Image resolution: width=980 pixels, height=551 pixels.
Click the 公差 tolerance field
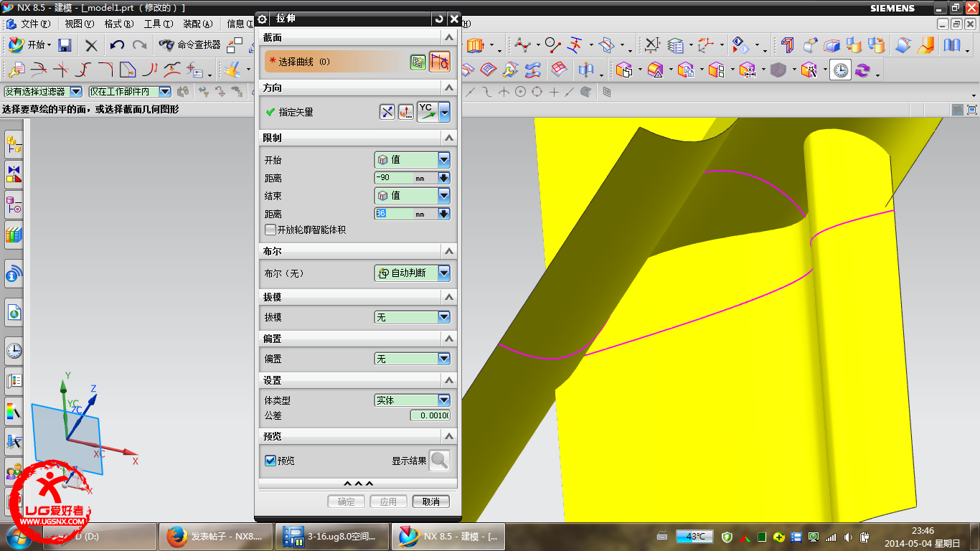pos(430,415)
